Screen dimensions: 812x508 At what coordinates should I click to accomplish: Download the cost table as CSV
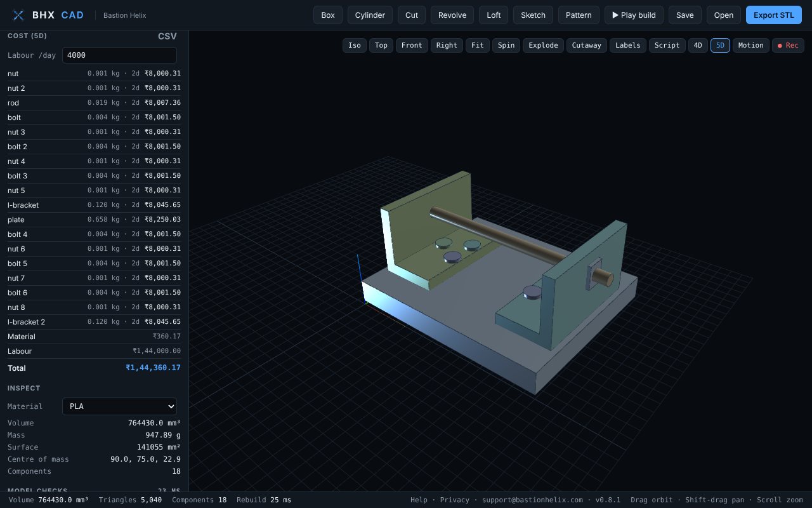point(167,36)
